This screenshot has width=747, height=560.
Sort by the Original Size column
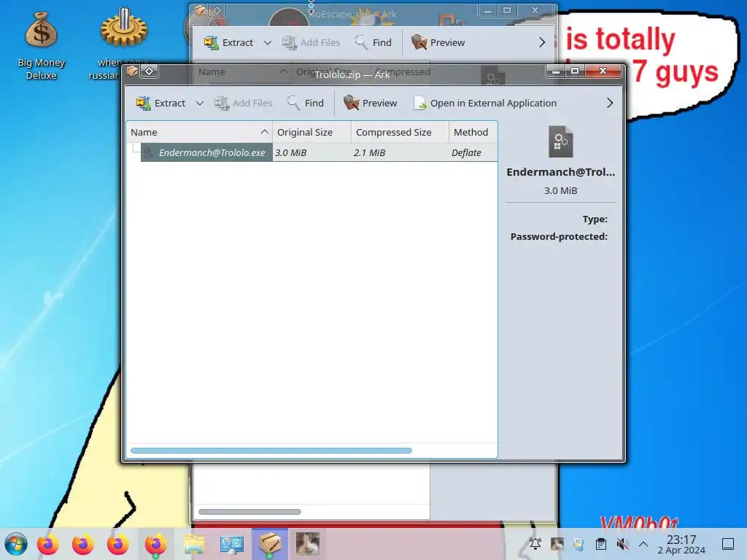pyautogui.click(x=311, y=132)
